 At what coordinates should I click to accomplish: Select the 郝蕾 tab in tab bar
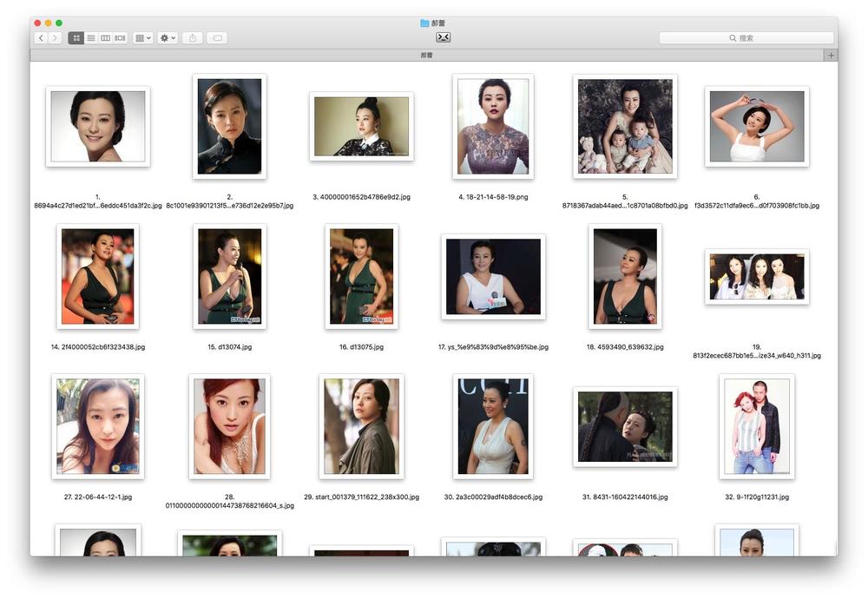[426, 56]
